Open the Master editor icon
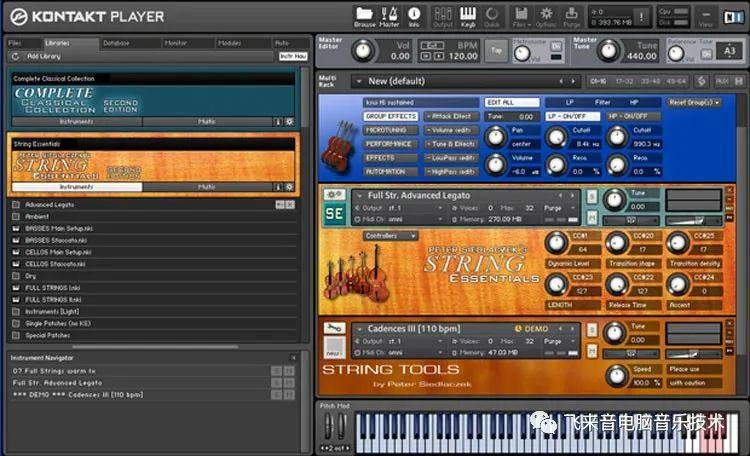Screen dimensions: 750x456 point(389,17)
